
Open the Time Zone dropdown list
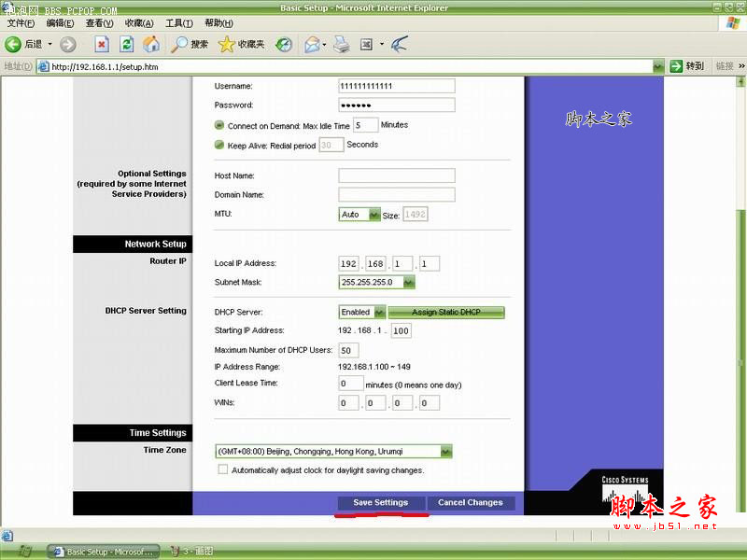[333, 451]
